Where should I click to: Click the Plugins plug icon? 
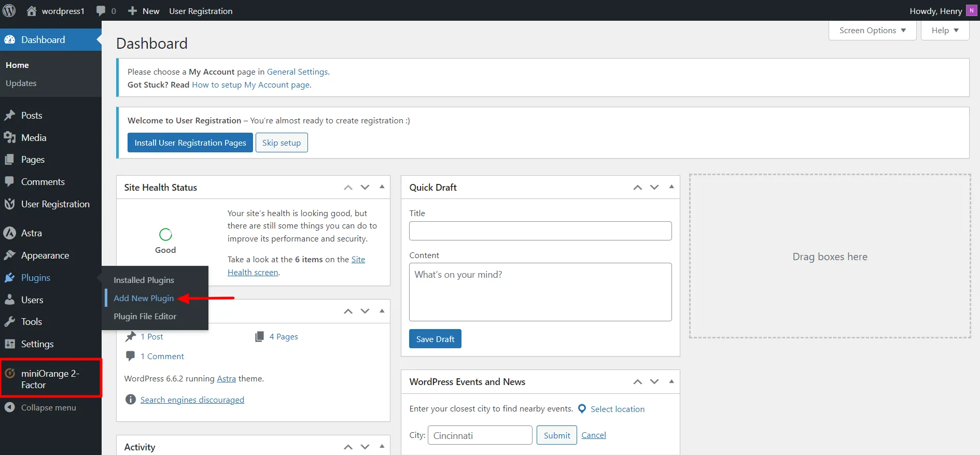pos(10,278)
